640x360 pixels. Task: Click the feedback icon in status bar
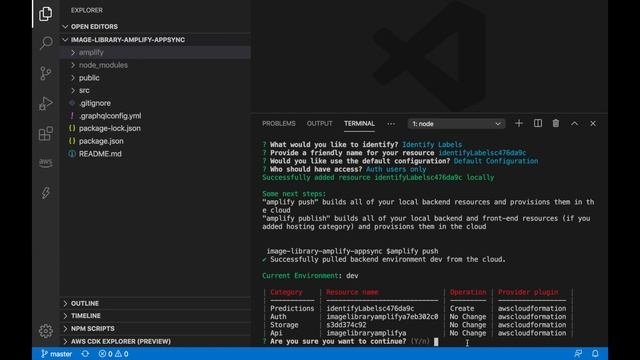point(578,354)
